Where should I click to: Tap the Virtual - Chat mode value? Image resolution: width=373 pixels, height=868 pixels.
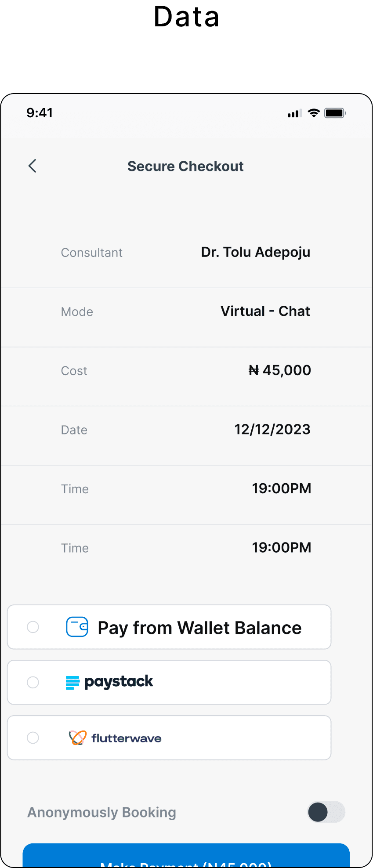pos(265,311)
